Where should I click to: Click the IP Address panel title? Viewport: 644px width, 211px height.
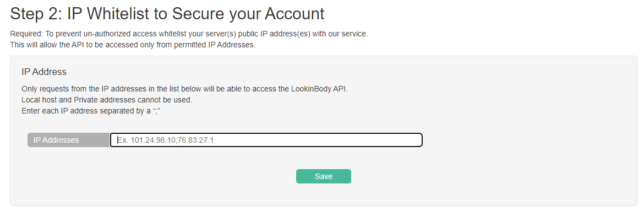pyautogui.click(x=44, y=72)
